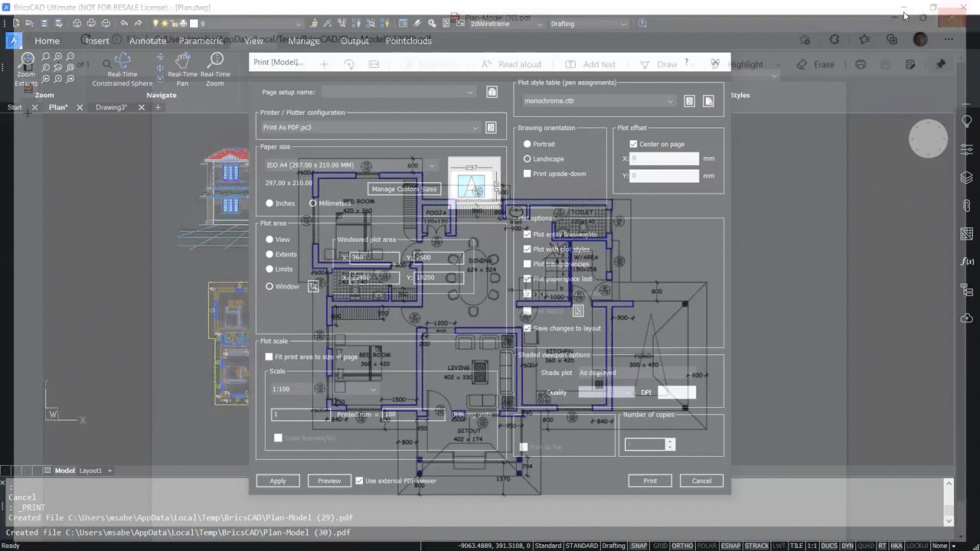Click the browser profile avatar
980x551 pixels.
tap(920, 40)
